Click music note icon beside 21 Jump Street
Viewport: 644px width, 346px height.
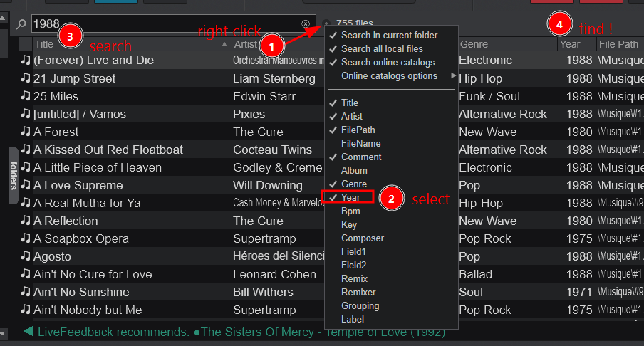pyautogui.click(x=26, y=78)
